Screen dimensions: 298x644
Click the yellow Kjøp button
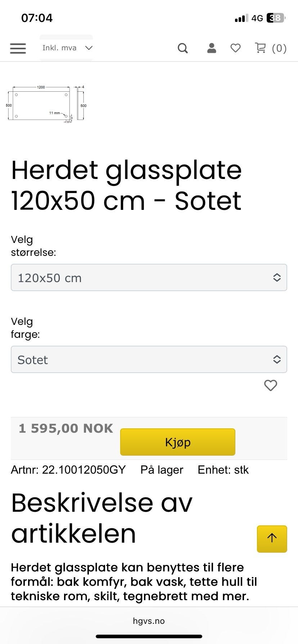click(x=178, y=442)
